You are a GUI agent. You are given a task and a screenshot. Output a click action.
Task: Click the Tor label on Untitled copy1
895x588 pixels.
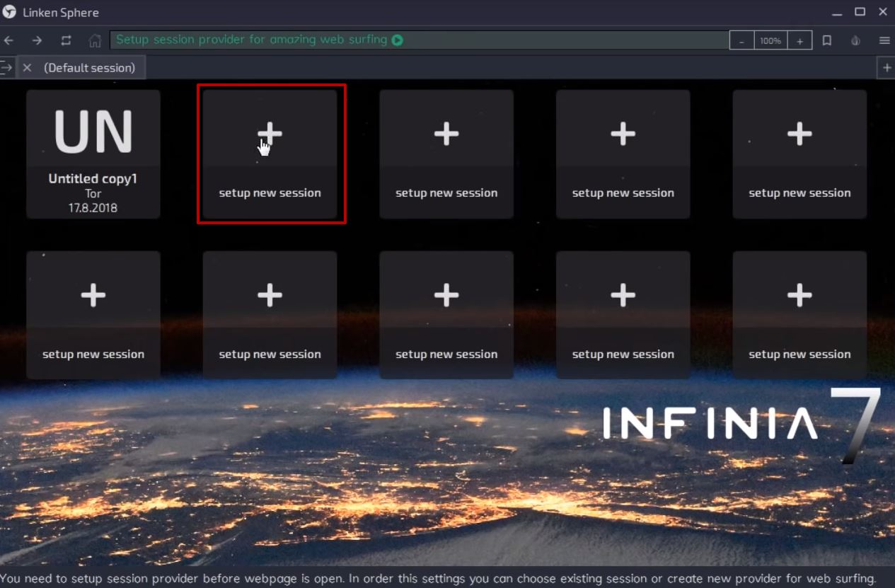click(93, 193)
